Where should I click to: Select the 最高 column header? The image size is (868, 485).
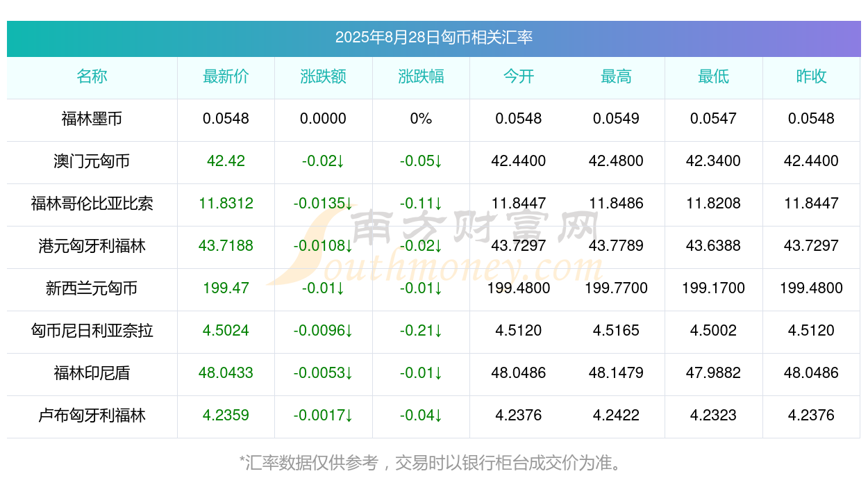click(616, 76)
